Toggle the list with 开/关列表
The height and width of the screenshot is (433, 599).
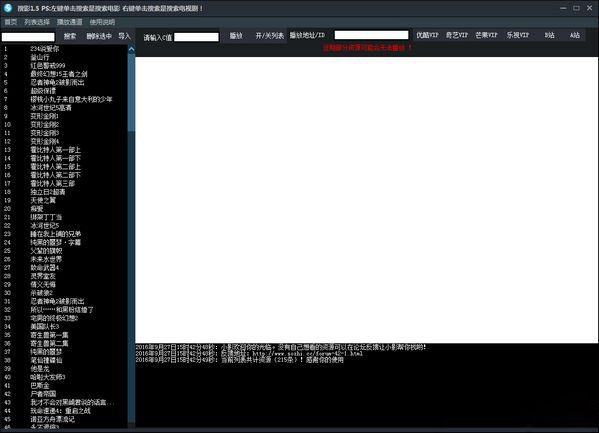tap(270, 36)
